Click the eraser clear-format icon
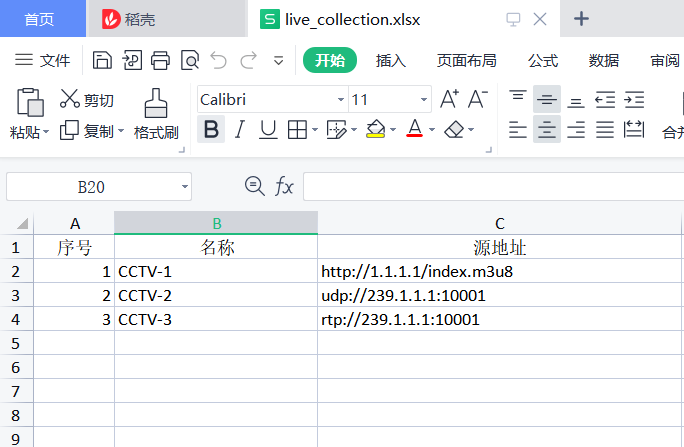The image size is (684, 447). [454, 129]
